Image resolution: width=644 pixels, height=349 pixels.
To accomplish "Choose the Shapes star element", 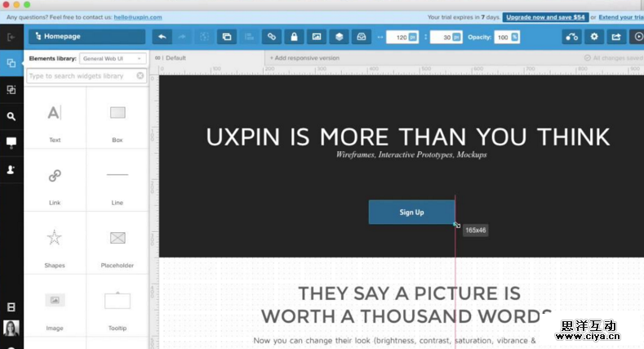I will pyautogui.click(x=55, y=243).
